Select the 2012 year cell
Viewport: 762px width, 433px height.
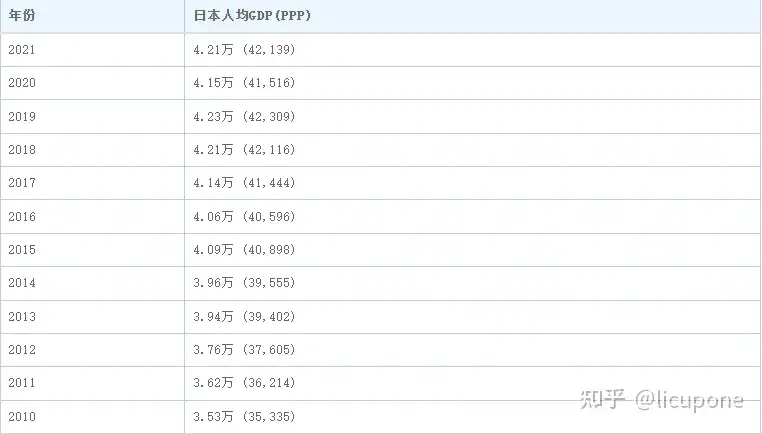tap(22, 349)
